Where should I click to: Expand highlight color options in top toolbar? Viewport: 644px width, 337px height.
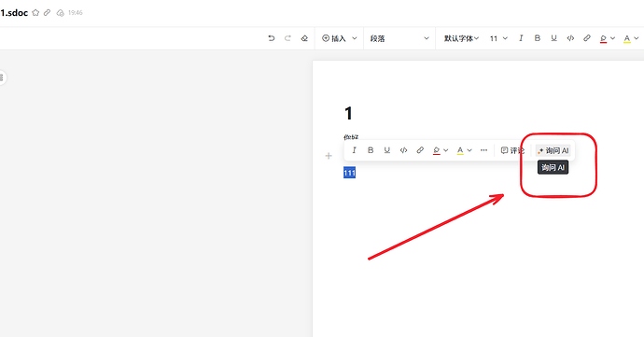[x=613, y=38]
